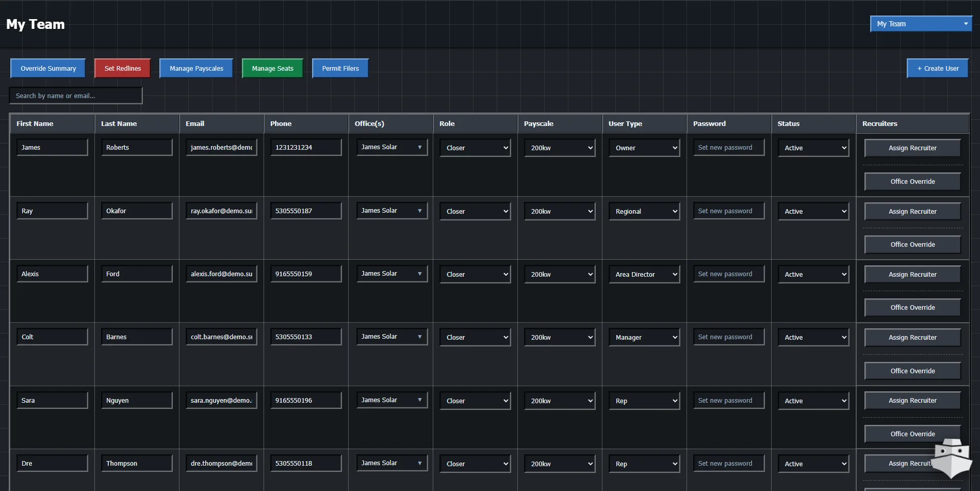Open the Status dropdown for James Roberts

click(813, 148)
